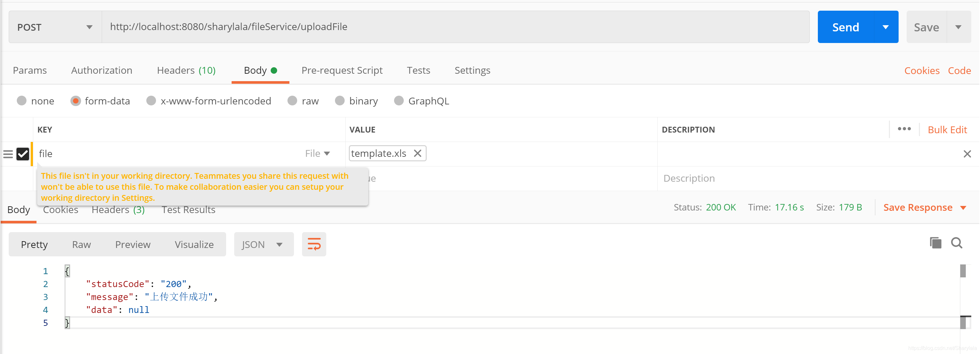980x354 pixels.
Task: Open the POST method dropdown
Action: tap(55, 27)
